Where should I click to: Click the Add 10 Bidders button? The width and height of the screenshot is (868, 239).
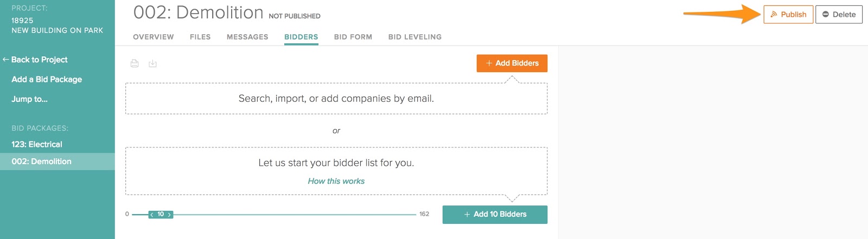[495, 215]
